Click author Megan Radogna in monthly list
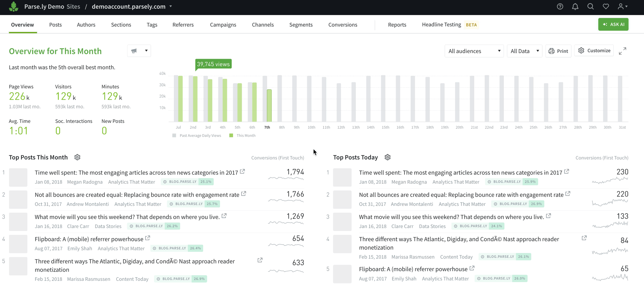 tap(85, 182)
